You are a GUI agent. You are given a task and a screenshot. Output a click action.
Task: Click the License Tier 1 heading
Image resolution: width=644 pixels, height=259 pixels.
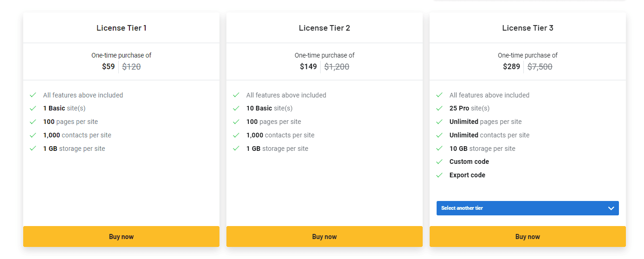(x=122, y=28)
